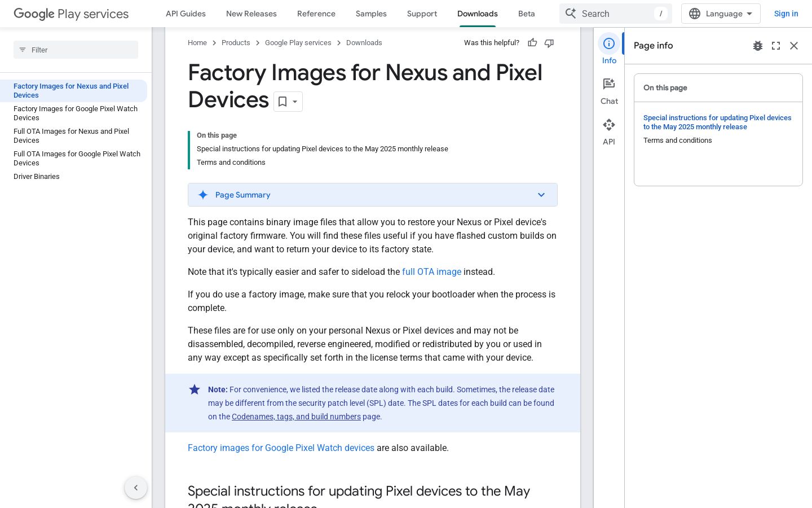Open Factory images for Google Pixel Watch devices link
This screenshot has width=812, height=508.
tap(281, 448)
